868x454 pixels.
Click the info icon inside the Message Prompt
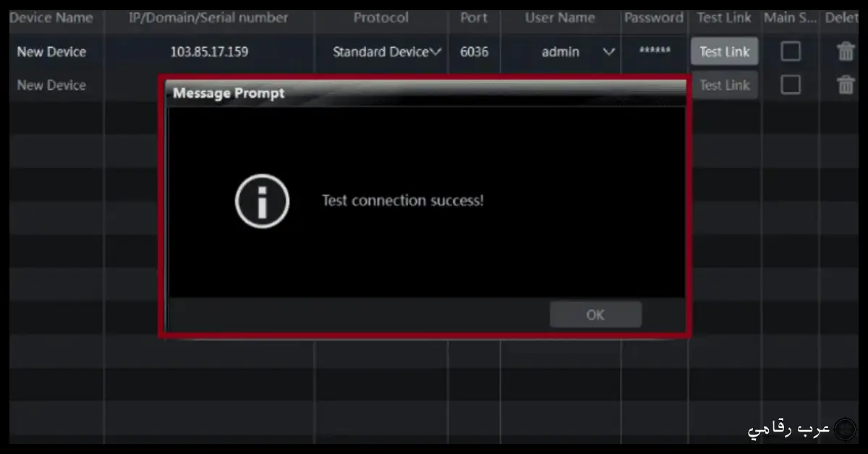click(262, 201)
